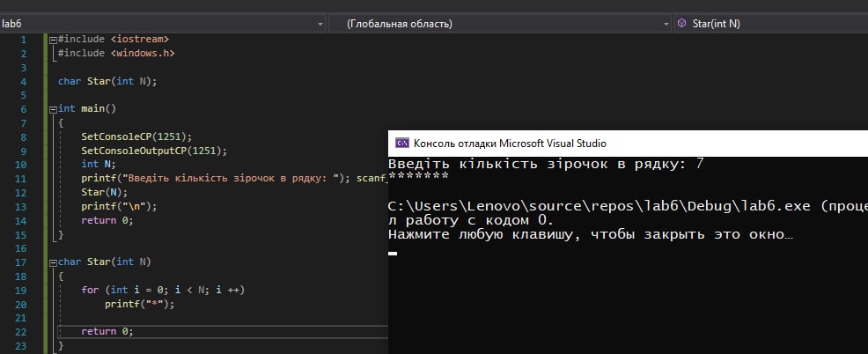Collapse the int main() function

point(53,109)
